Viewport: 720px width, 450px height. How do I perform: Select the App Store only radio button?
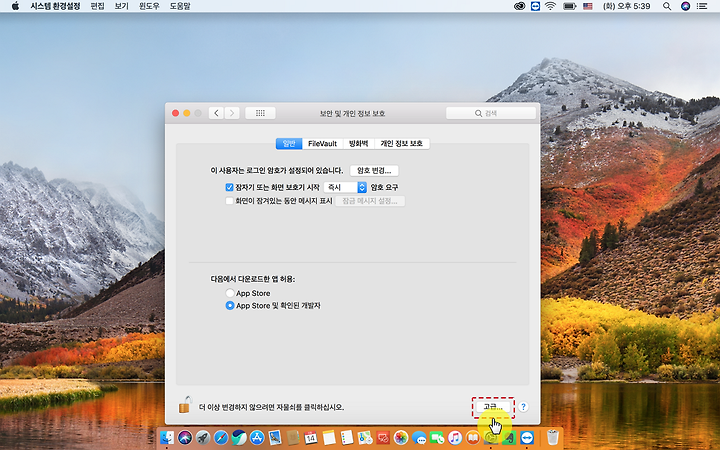pyautogui.click(x=230, y=292)
